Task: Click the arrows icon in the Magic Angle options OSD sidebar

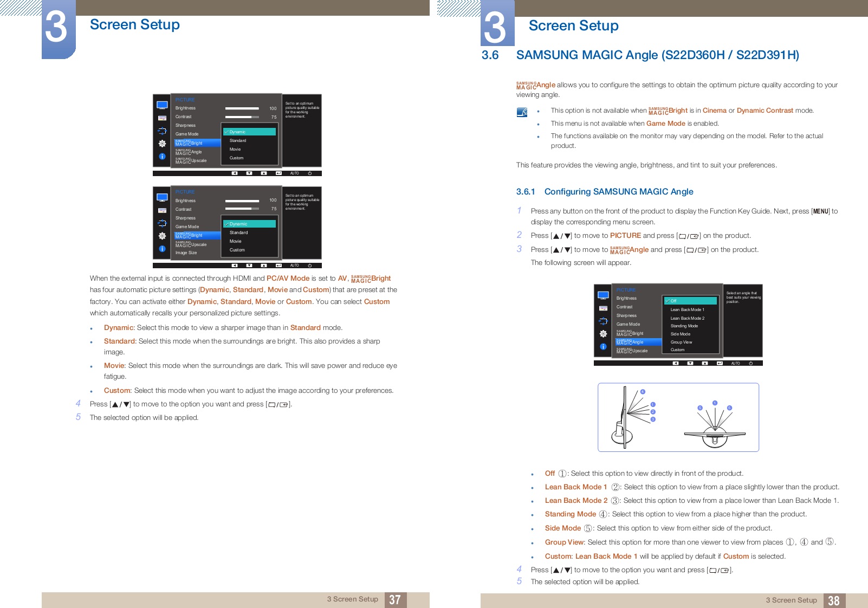Action: click(603, 321)
